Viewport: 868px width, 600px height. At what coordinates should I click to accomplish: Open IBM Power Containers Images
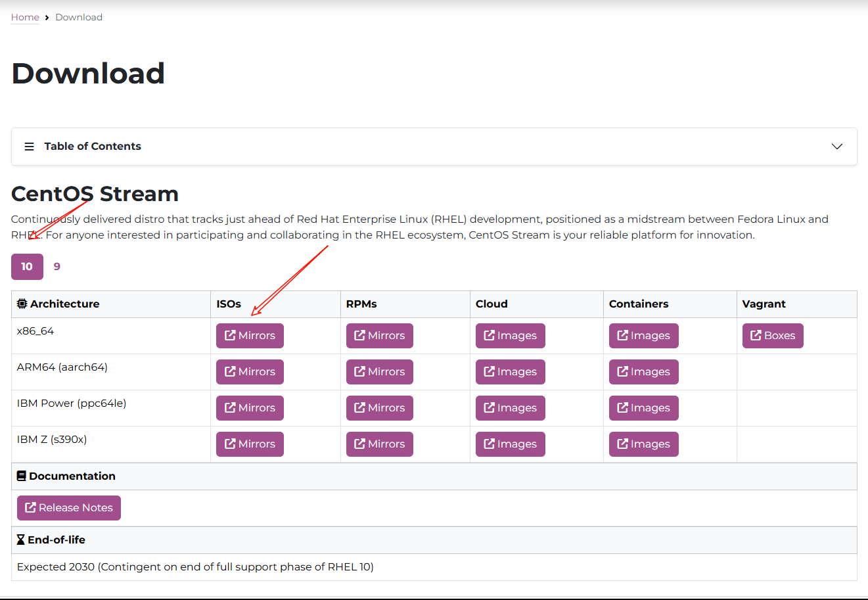click(644, 408)
